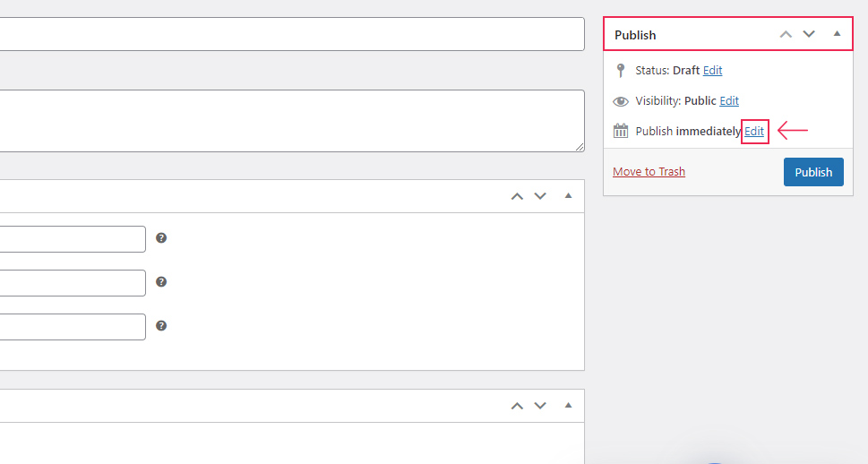Image resolution: width=868 pixels, height=464 pixels.
Task: Click the move up arrow in Publish panel header
Action: click(786, 34)
